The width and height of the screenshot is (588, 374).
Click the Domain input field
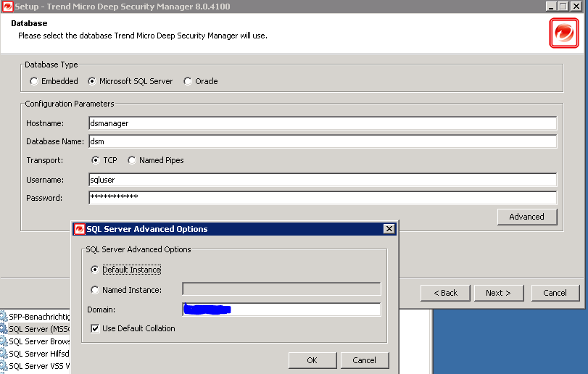pyautogui.click(x=281, y=309)
